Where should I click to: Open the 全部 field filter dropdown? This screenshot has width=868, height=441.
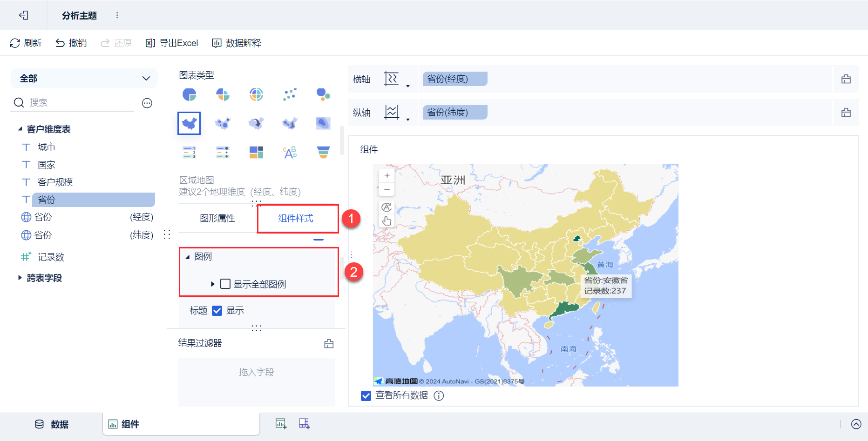[84, 78]
